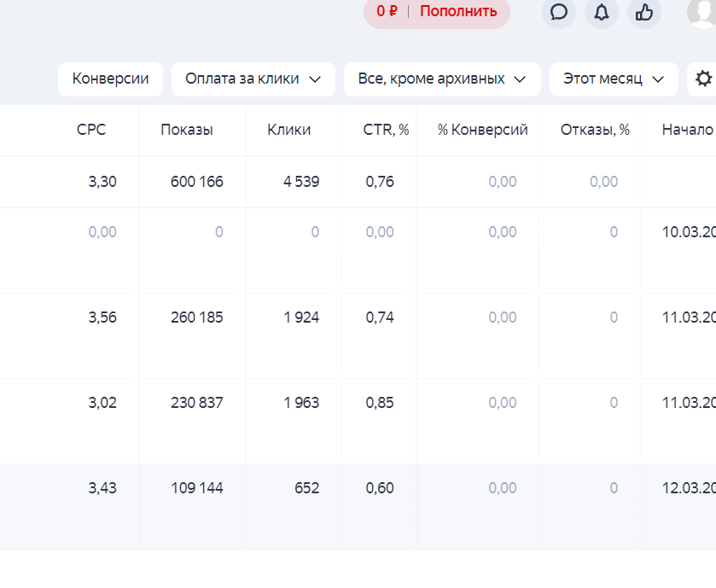Click the thumbs-up feedback icon

tap(644, 12)
